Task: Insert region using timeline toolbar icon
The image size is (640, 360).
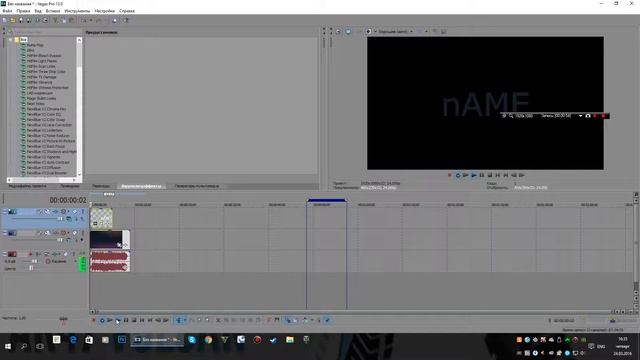Action: tap(277, 320)
